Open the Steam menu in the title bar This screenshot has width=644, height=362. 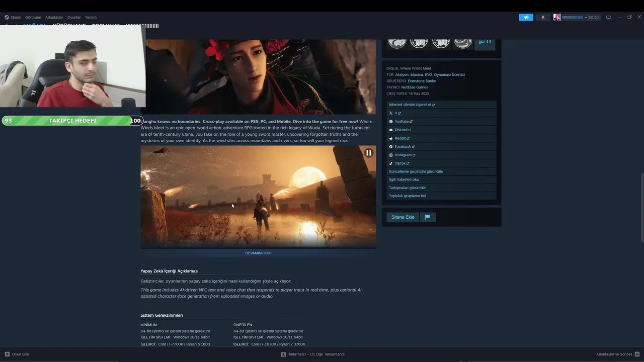[16, 17]
